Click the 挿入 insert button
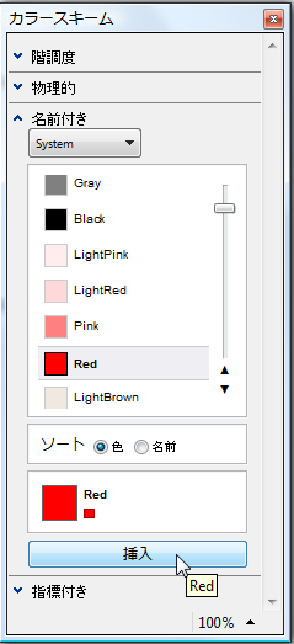This screenshot has width=294, height=644. tap(137, 554)
